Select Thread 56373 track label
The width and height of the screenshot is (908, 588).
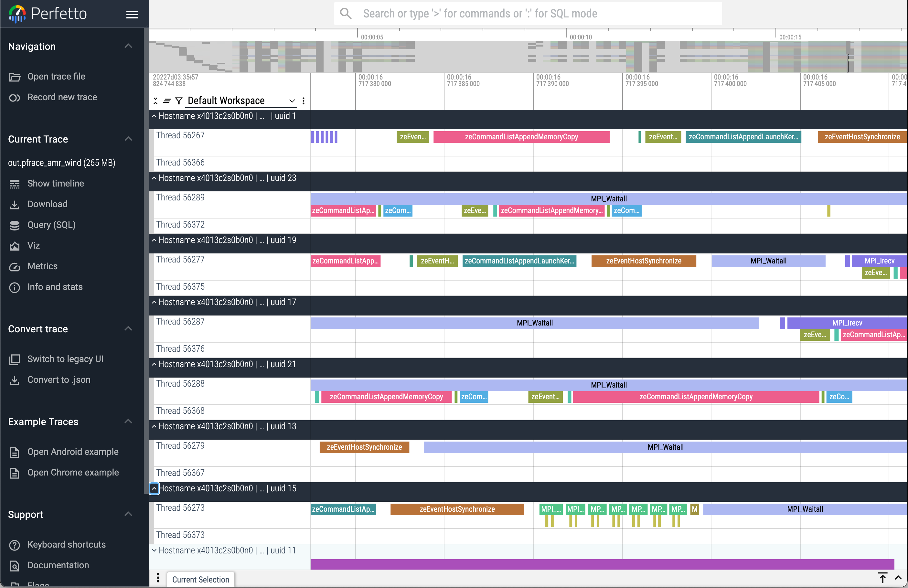click(180, 535)
